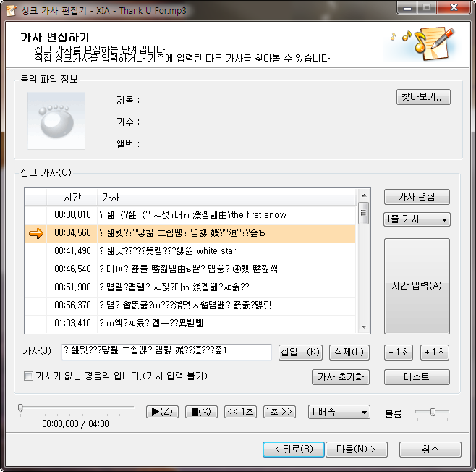Skip forward one second with 1초 >>
This screenshot has width=476, height=472.
[279, 412]
